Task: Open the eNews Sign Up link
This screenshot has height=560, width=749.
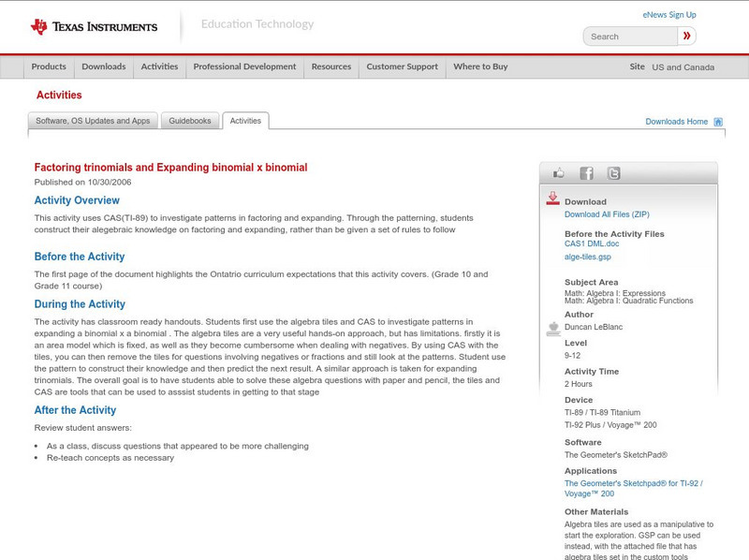Action: [x=669, y=15]
